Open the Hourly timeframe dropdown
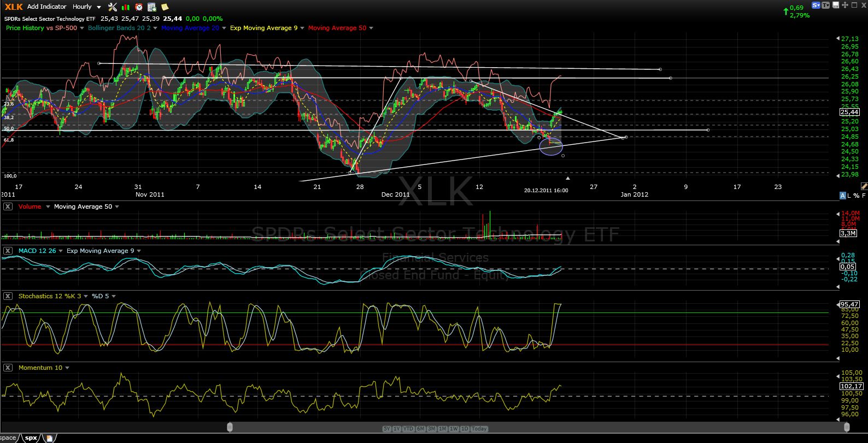The image size is (868, 443). (86, 7)
